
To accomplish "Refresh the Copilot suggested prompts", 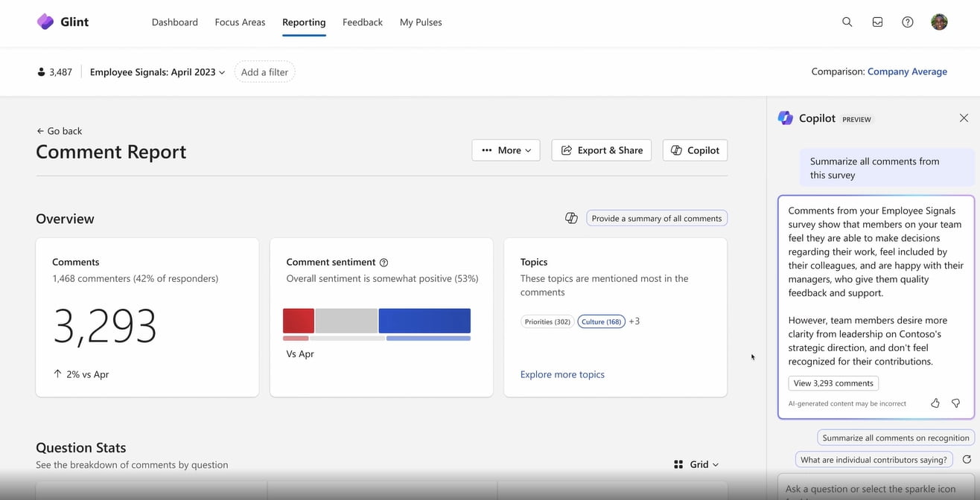I will [967, 460].
